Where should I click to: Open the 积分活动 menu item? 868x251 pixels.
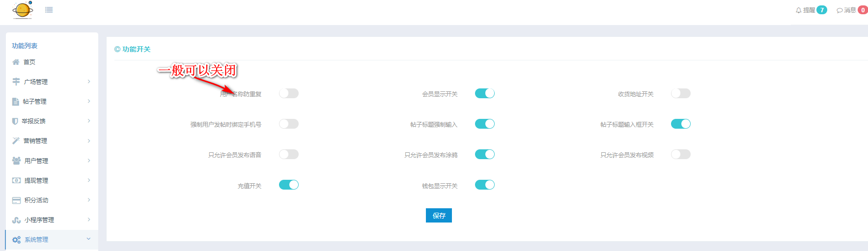pos(36,200)
